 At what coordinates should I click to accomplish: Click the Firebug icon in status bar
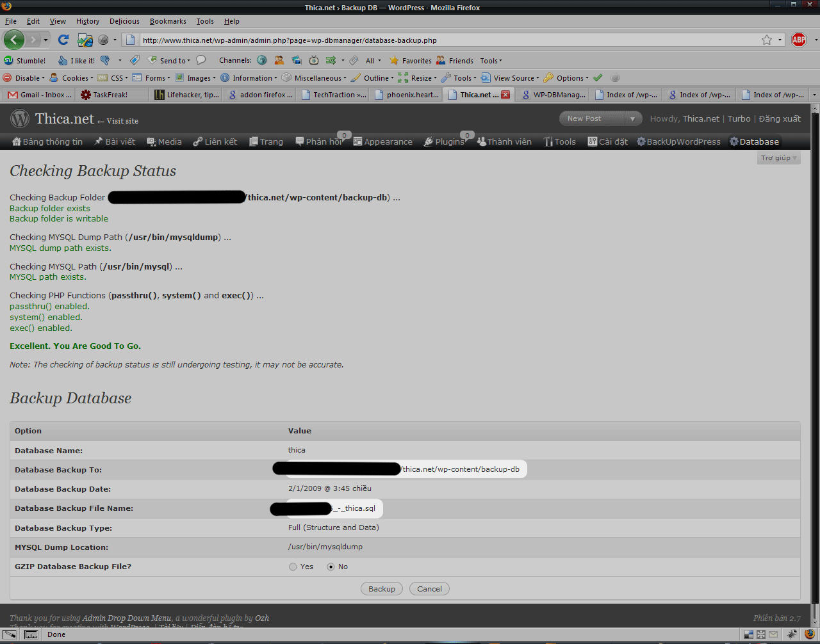(792, 634)
